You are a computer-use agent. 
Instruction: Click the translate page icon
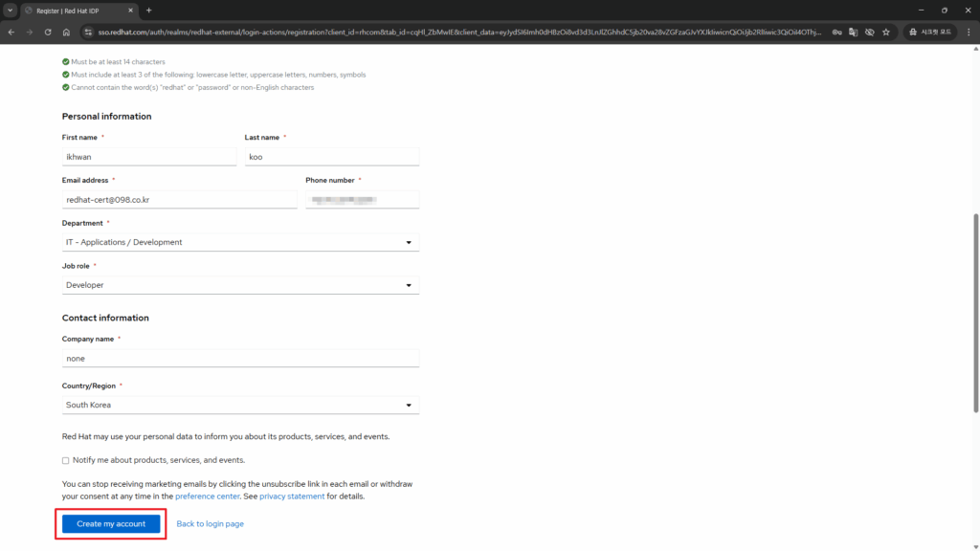(x=853, y=32)
